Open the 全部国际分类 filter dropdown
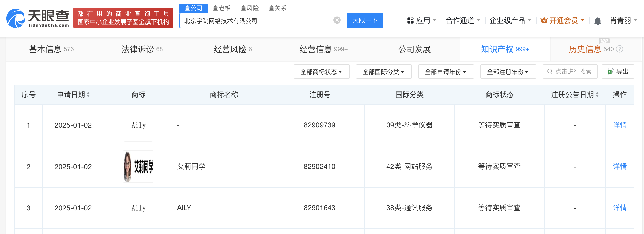 [x=384, y=72]
